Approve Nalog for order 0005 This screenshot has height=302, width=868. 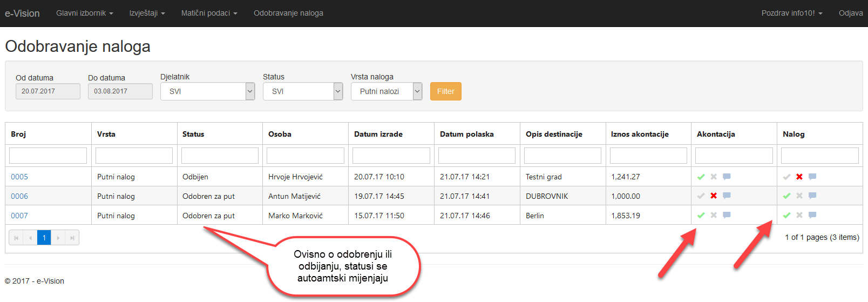786,177
